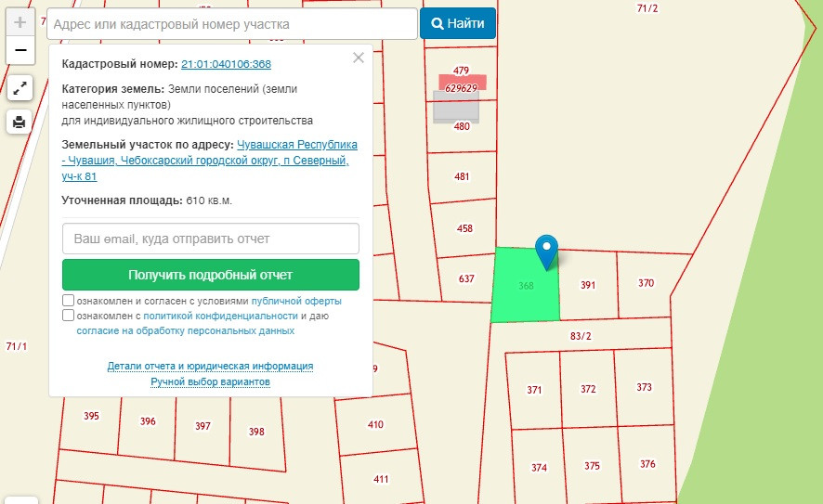Select parcel 398 on the map

tap(256, 432)
